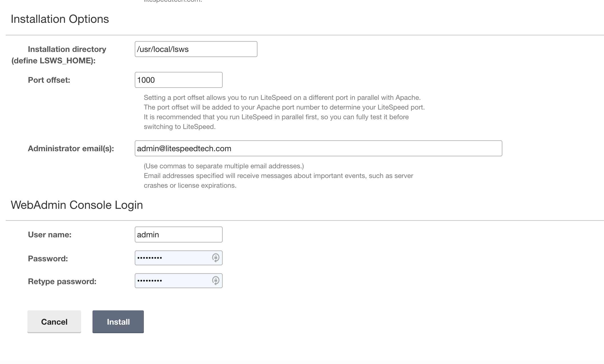Click into the Port offset field
The height and width of the screenshot is (364, 604).
(178, 80)
